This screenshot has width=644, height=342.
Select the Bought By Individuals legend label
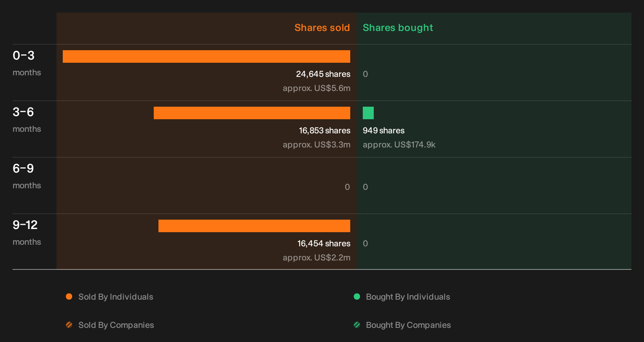[408, 297]
